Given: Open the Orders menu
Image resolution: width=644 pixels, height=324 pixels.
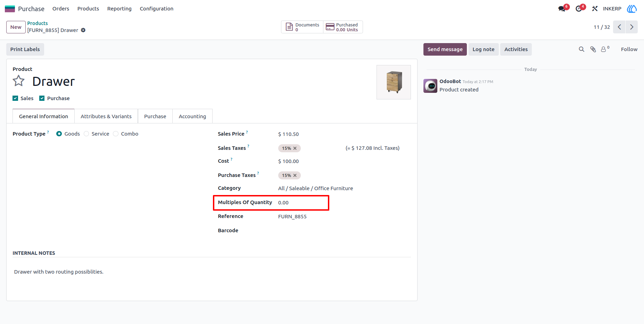Looking at the screenshot, I should (x=61, y=9).
